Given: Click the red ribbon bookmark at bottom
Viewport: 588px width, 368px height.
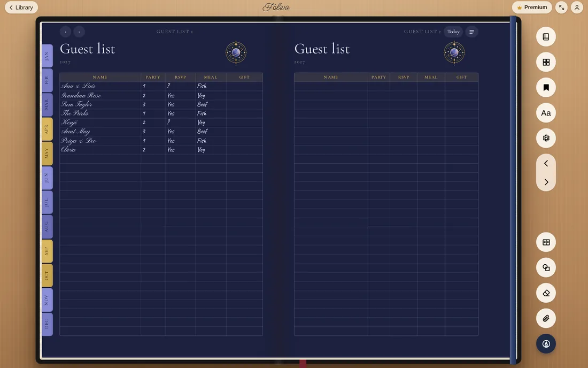Looking at the screenshot, I should pyautogui.click(x=303, y=363).
